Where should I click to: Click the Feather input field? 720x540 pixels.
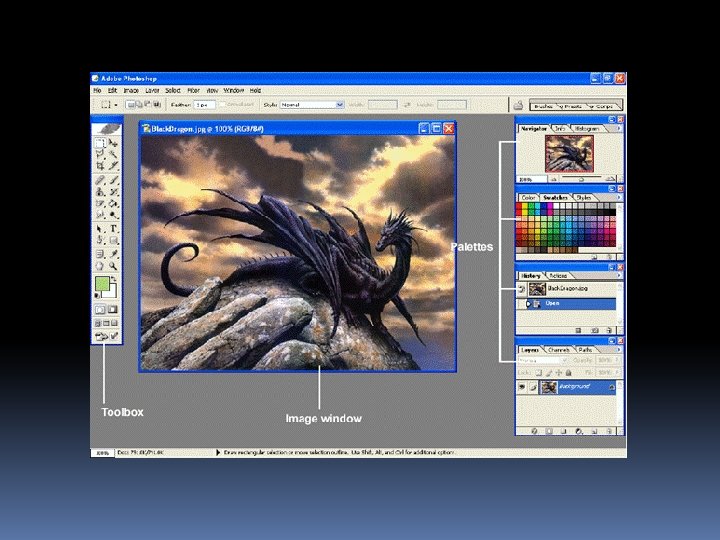(204, 105)
